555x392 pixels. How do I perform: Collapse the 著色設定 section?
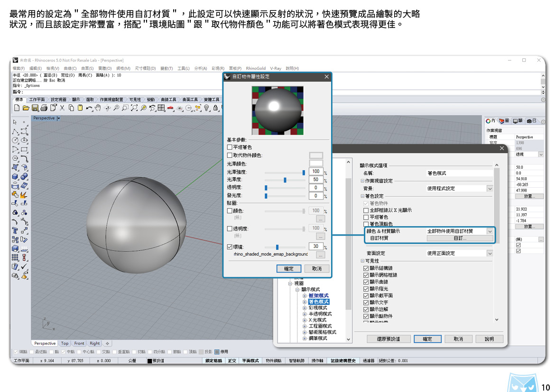[362, 196]
